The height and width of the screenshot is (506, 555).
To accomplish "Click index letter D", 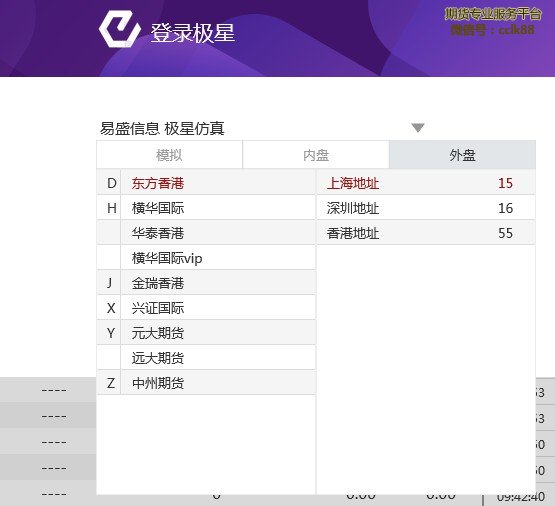I will tap(111, 183).
